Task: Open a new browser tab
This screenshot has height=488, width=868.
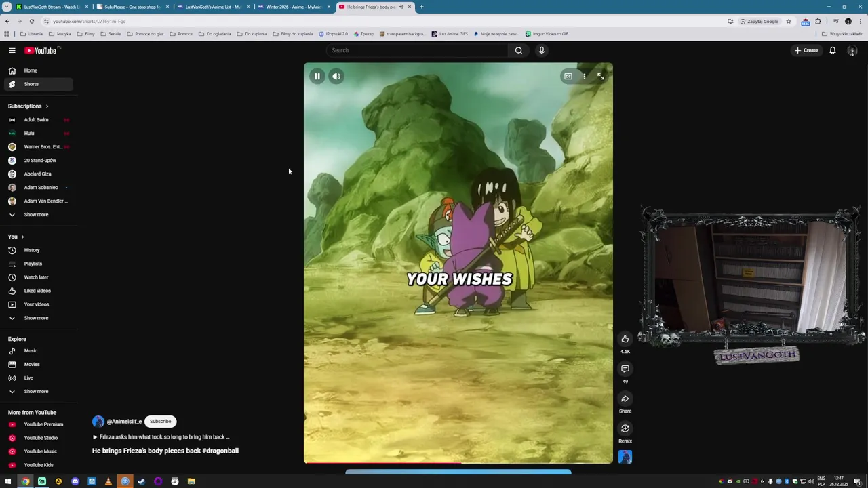Action: point(421,7)
